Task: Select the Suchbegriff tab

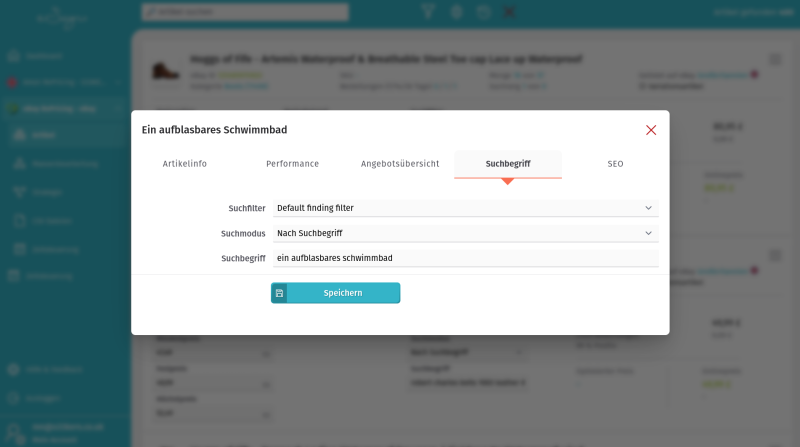Action: (x=508, y=164)
